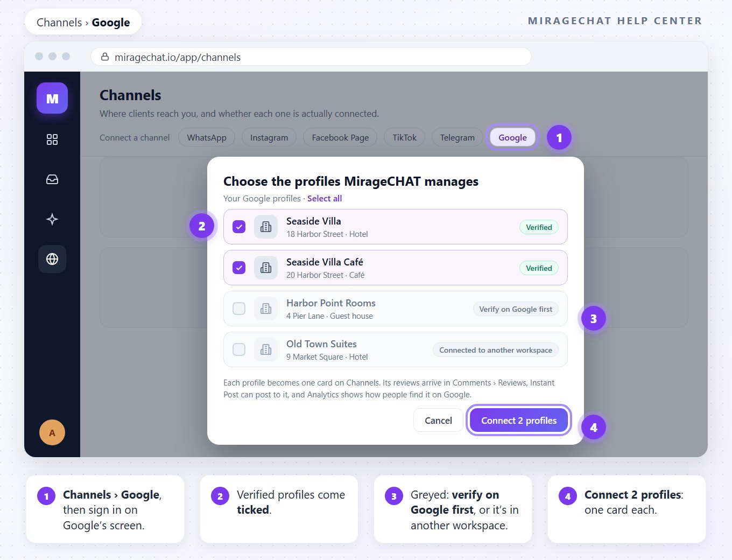Click the Old Town Suites profile name
This screenshot has width=732, height=560.
[321, 344]
